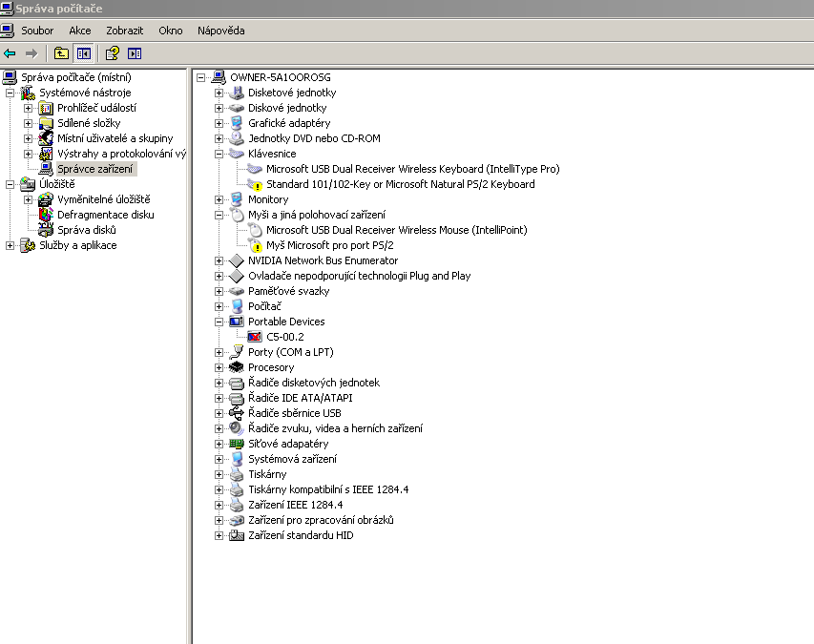
Task: Select the Počítač category label
Action: tap(264, 306)
